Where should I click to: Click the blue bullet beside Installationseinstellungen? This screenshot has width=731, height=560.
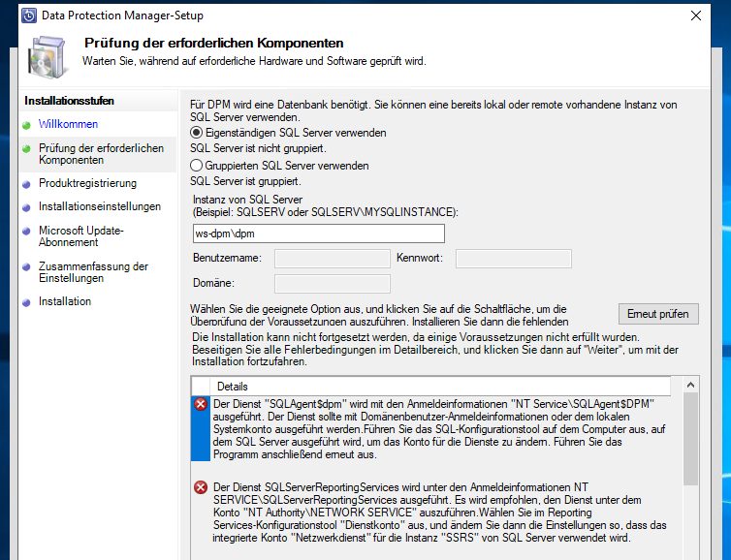click(26, 207)
